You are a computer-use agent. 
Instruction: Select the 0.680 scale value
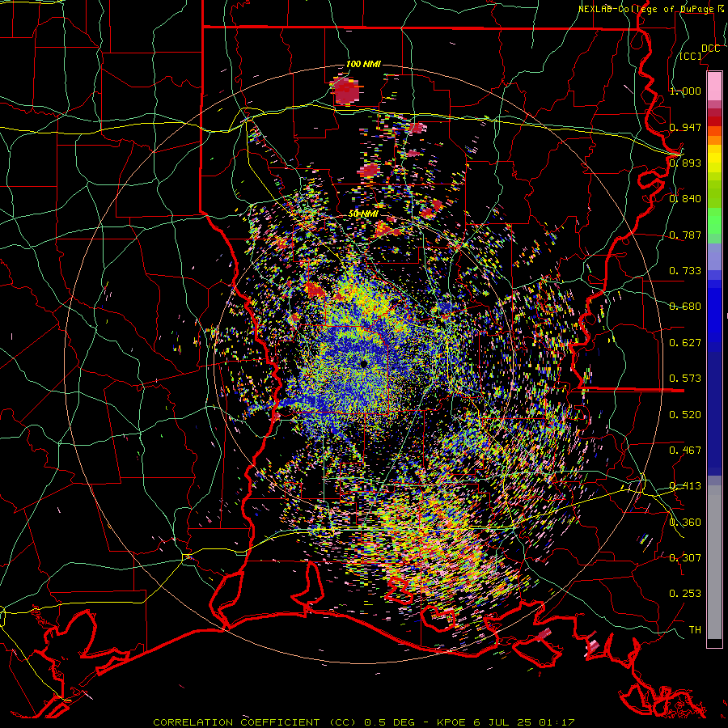click(x=685, y=306)
